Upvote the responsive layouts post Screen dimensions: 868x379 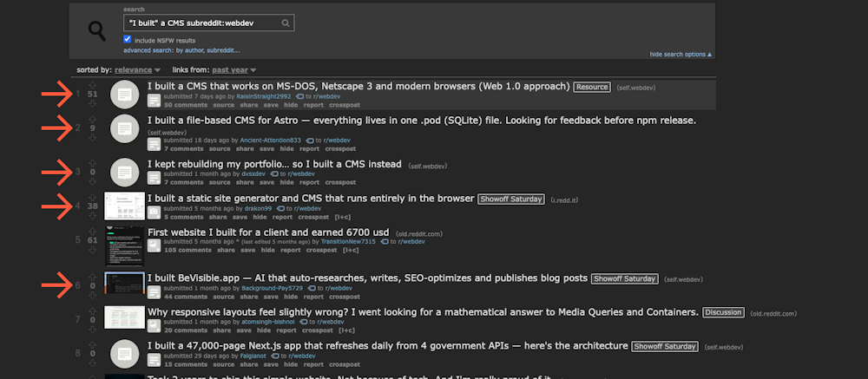[93, 311]
